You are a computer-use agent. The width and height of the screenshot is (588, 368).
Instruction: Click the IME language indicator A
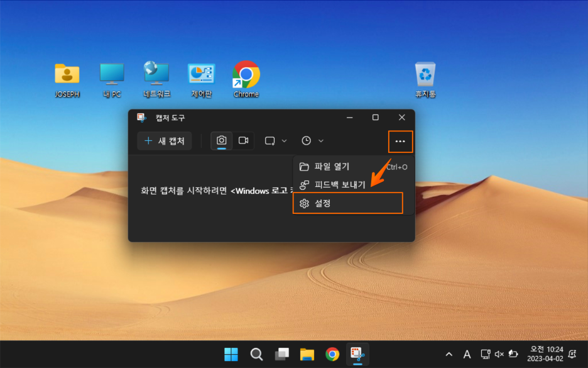pyautogui.click(x=467, y=354)
